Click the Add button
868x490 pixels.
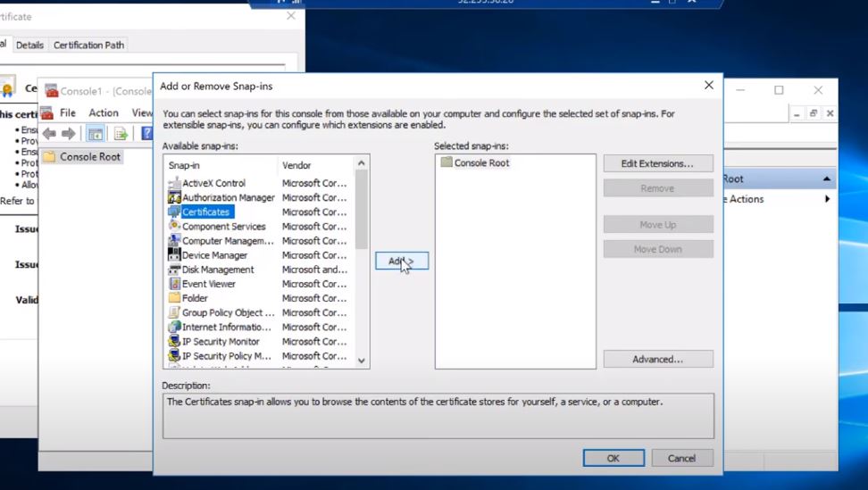pyautogui.click(x=402, y=261)
